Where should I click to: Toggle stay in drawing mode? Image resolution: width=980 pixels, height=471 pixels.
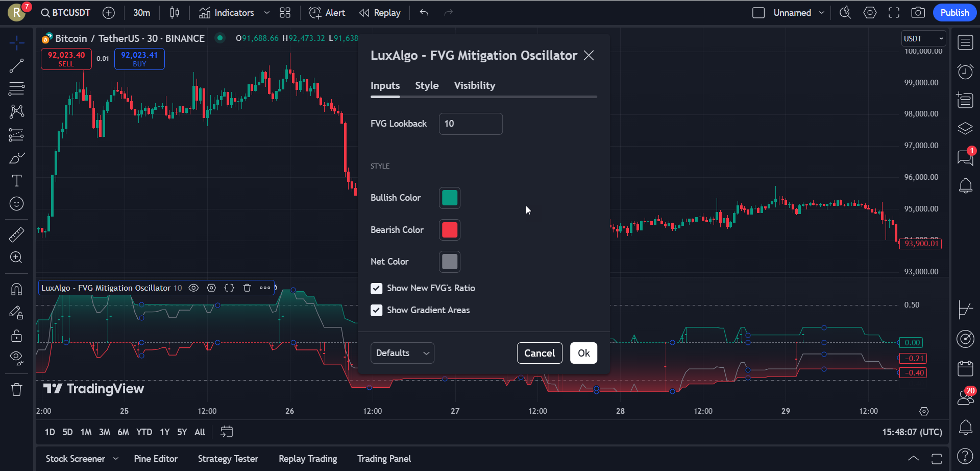pos(17,312)
